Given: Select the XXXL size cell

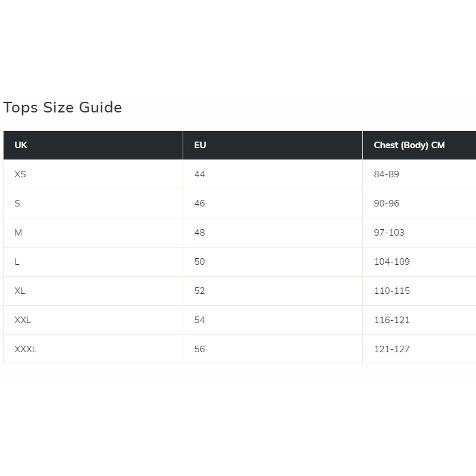Looking at the screenshot, I should (x=93, y=349).
